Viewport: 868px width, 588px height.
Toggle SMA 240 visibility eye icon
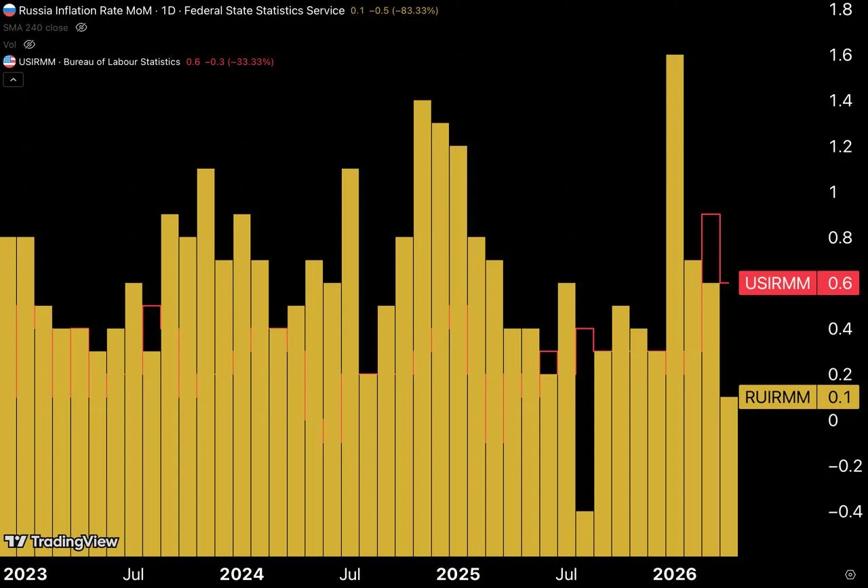click(x=81, y=28)
